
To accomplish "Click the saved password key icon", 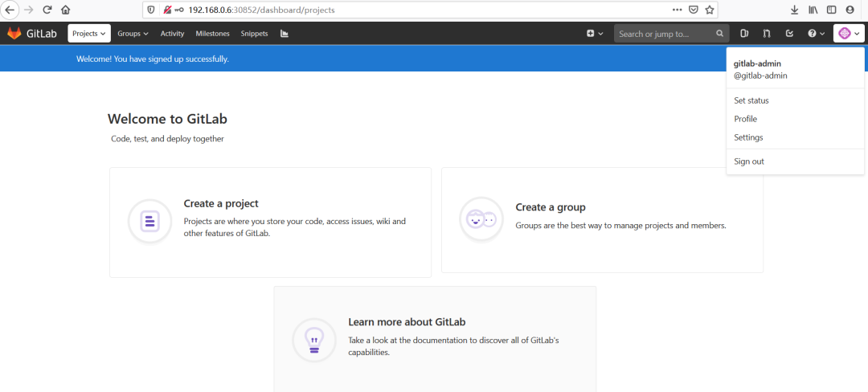I will (x=178, y=10).
